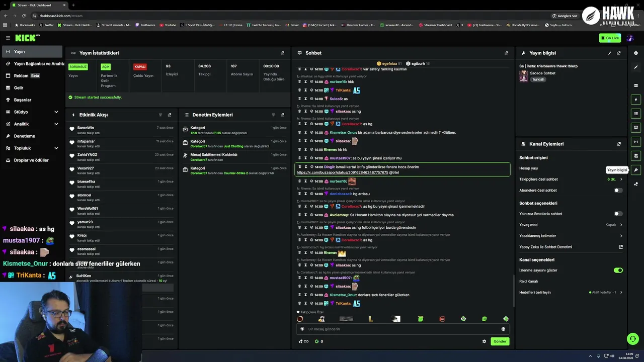Image resolution: width=644 pixels, height=362 pixels.
Task: Go back in browser history
Action: pos(6,16)
